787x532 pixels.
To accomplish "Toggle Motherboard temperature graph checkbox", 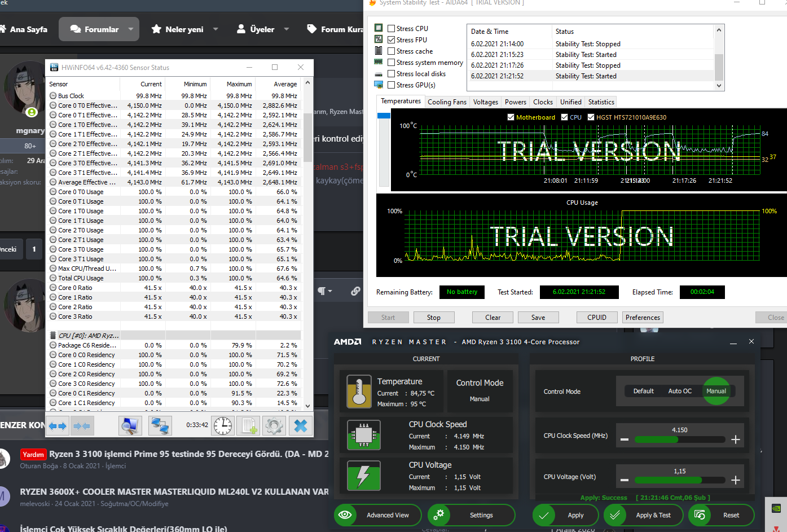I will (x=511, y=117).
